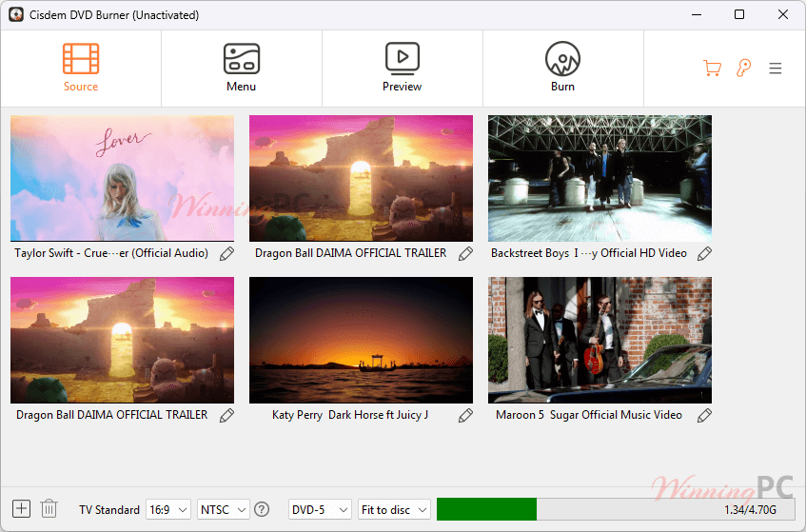Click the Taylor Swift video title
Viewport: 806px width, 532px height.
coord(111,253)
